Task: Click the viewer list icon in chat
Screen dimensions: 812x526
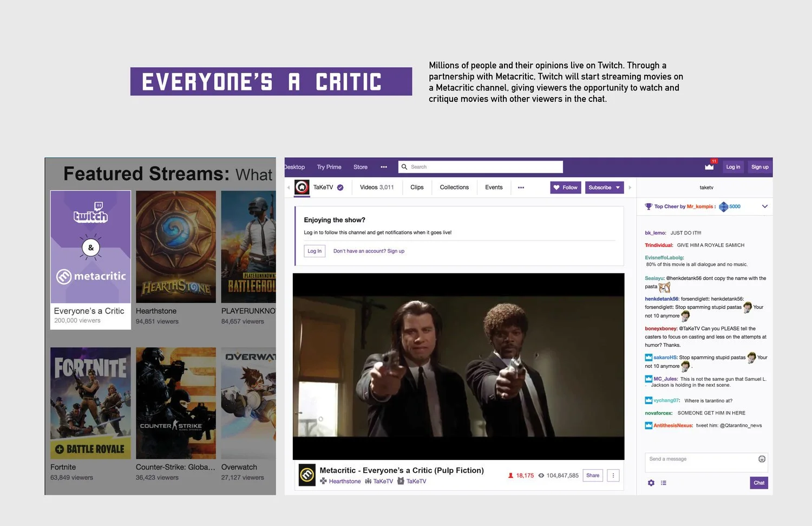Action: pyautogui.click(x=664, y=483)
